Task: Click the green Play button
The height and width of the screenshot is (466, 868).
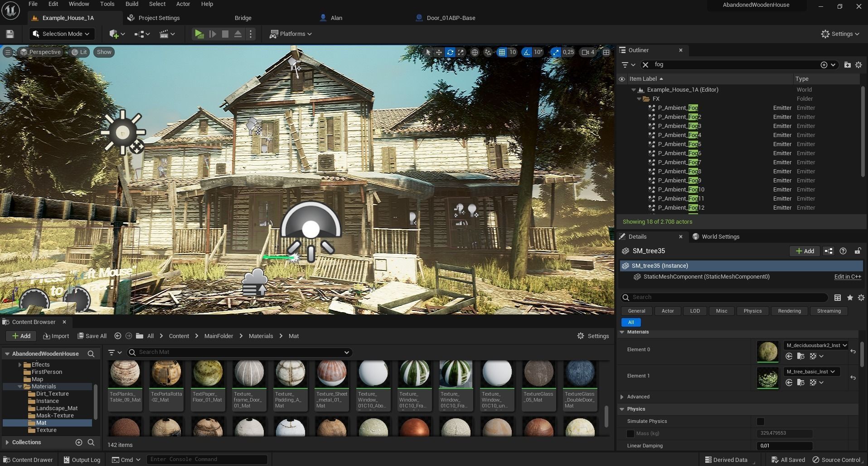Action: (199, 34)
